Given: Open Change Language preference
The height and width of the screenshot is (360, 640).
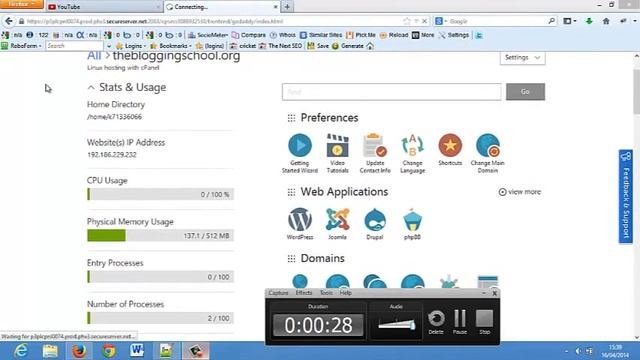Looking at the screenshot, I should (412, 153).
